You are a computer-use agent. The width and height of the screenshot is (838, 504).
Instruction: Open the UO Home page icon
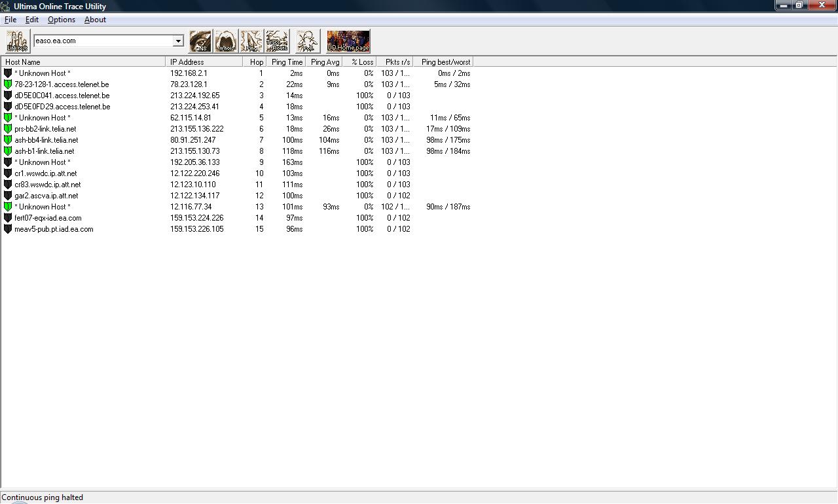348,41
